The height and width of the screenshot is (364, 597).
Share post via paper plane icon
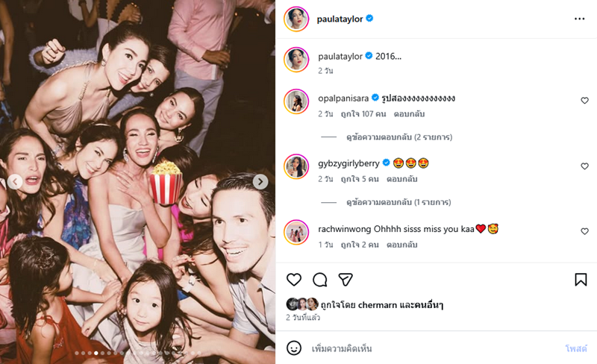click(x=346, y=280)
